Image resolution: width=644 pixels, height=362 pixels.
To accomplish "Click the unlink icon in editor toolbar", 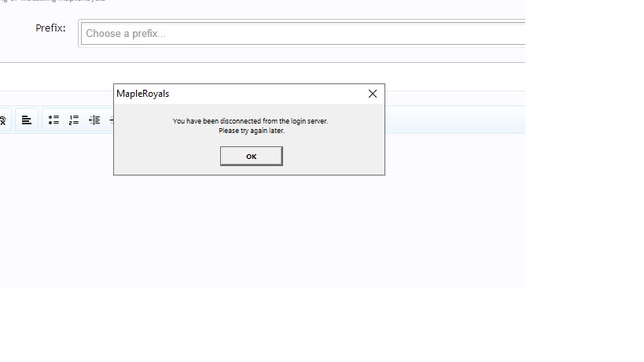I will [x=2, y=120].
